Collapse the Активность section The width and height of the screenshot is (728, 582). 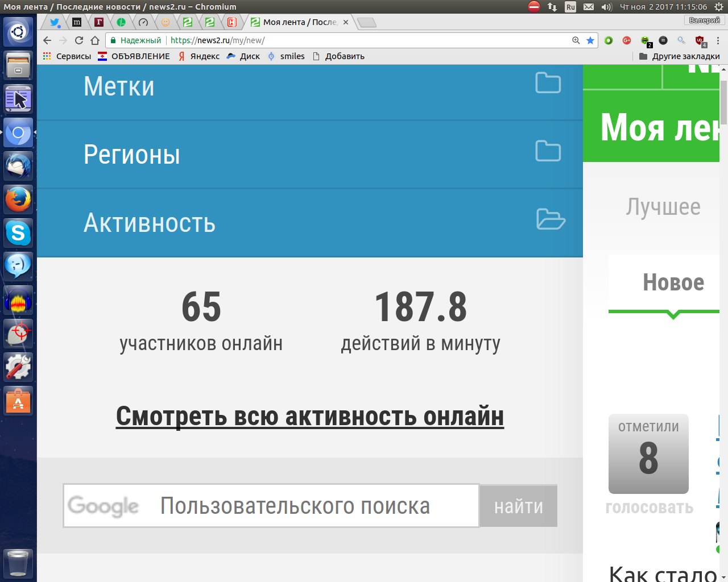(x=150, y=223)
